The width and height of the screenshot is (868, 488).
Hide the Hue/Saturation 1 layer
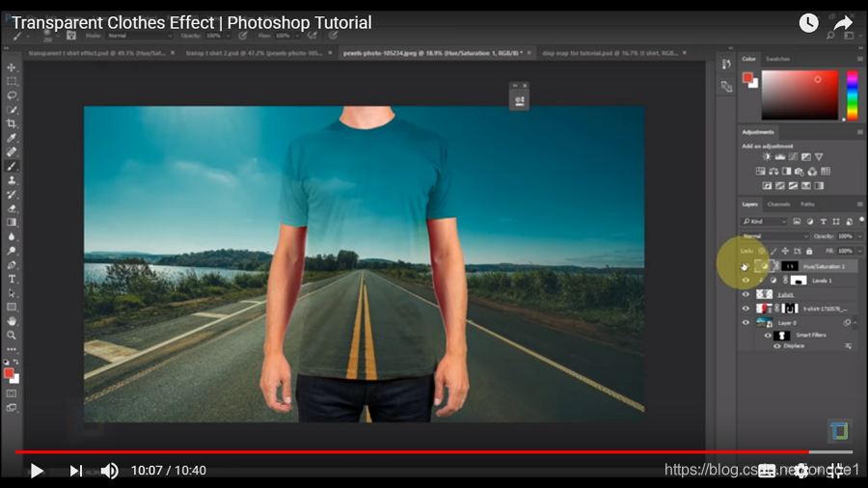[x=746, y=266]
